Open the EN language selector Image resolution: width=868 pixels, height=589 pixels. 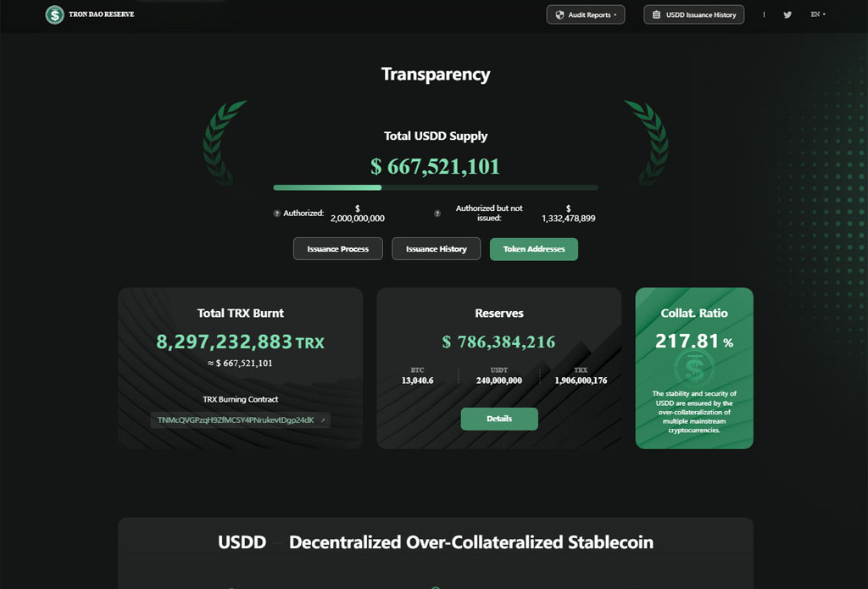pos(818,14)
